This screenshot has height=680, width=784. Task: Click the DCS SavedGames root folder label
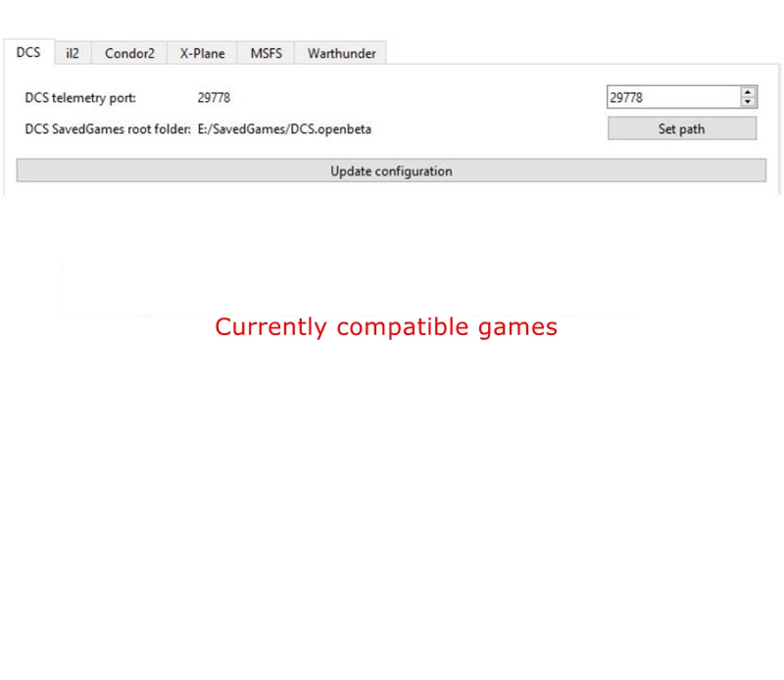coord(108,129)
